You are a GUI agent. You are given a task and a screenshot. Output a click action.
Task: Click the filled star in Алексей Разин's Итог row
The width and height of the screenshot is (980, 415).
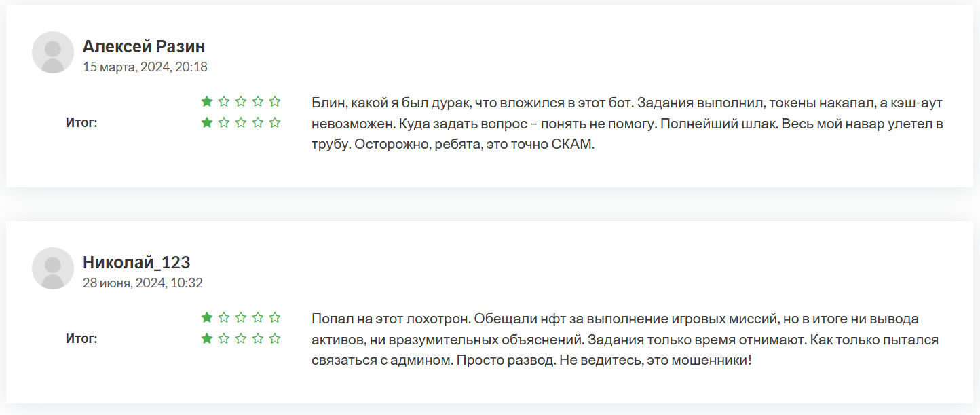pos(207,123)
